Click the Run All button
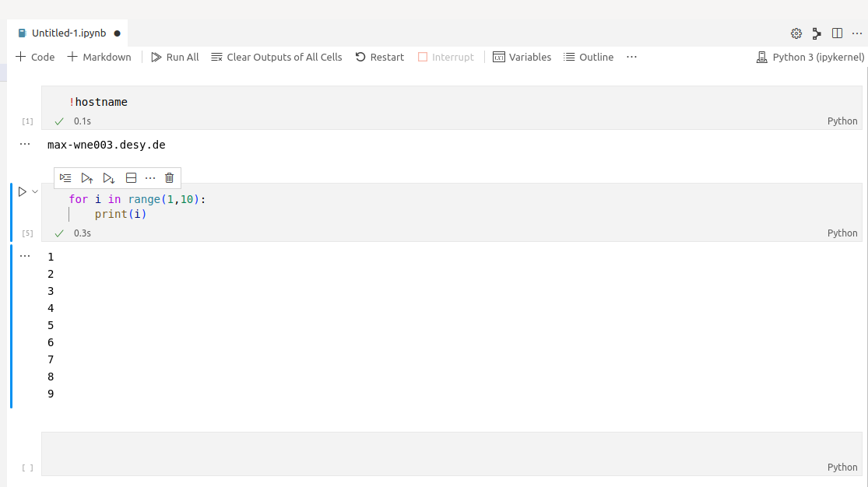This screenshot has width=868, height=487. click(x=175, y=57)
